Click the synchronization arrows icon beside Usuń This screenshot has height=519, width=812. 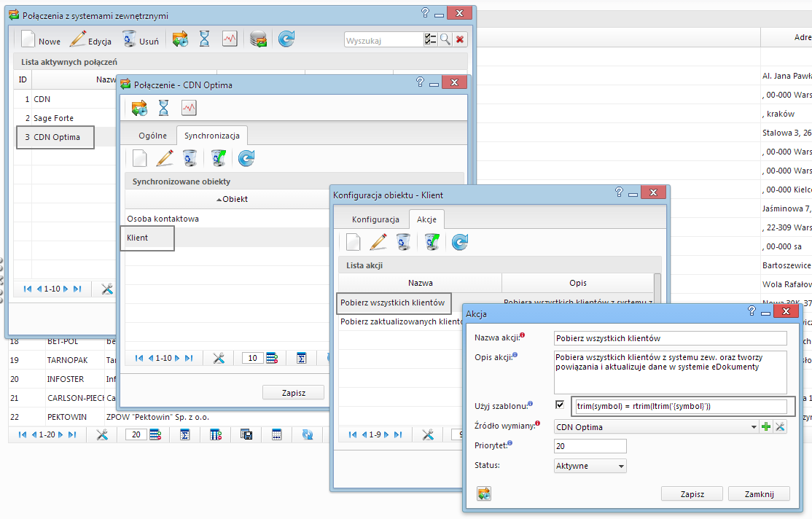pos(180,39)
